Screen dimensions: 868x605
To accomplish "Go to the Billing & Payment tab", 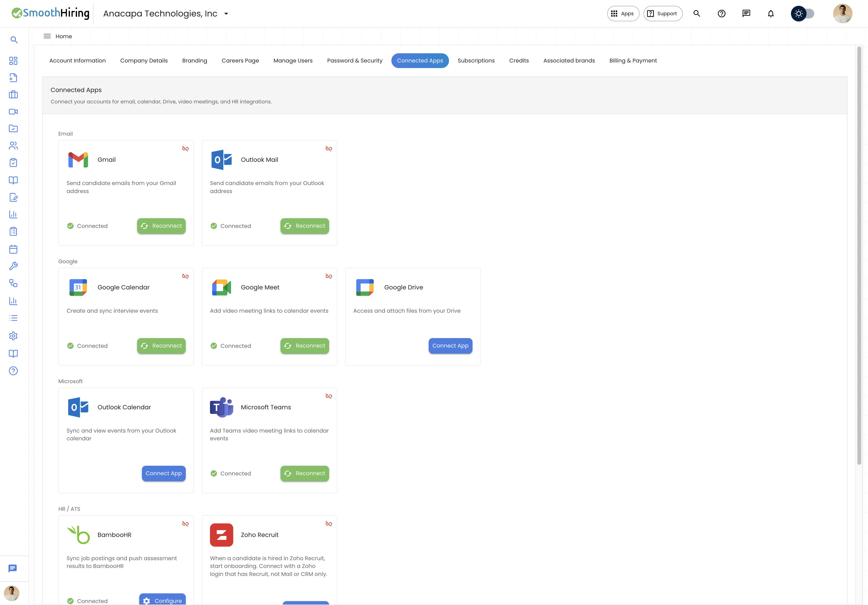I will [633, 61].
